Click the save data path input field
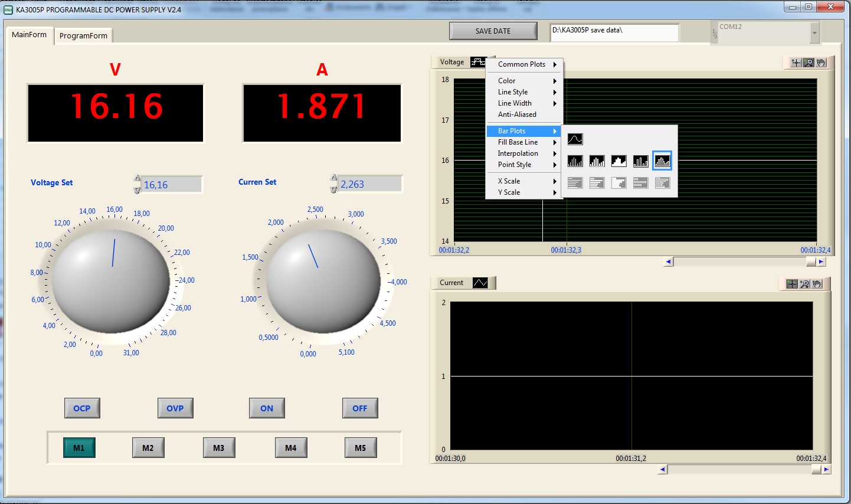 (x=614, y=32)
